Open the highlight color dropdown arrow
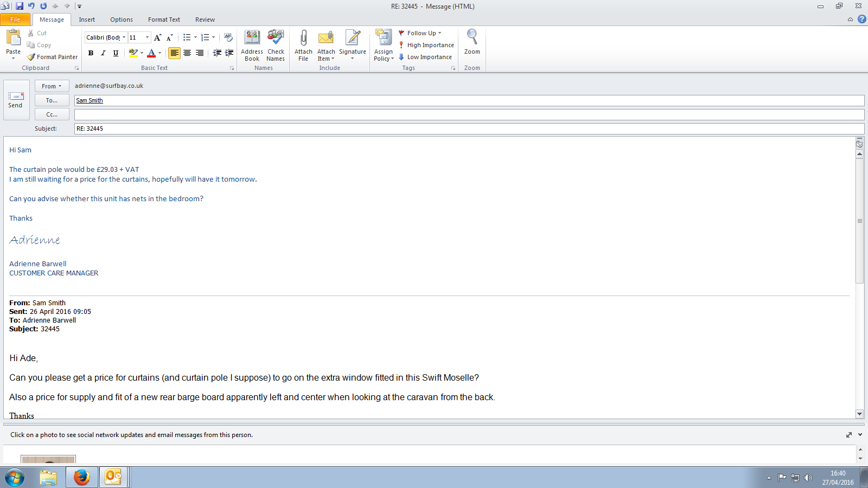This screenshot has width=868, height=488. point(142,53)
